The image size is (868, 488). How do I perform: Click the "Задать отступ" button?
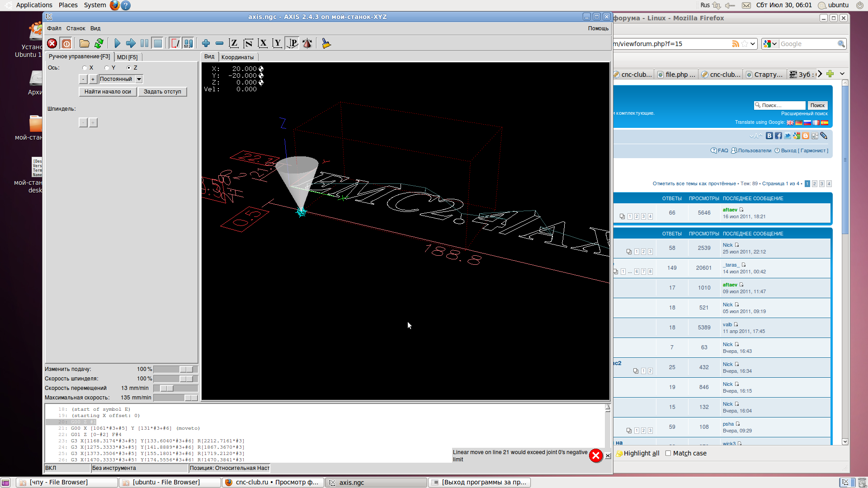[x=162, y=92]
